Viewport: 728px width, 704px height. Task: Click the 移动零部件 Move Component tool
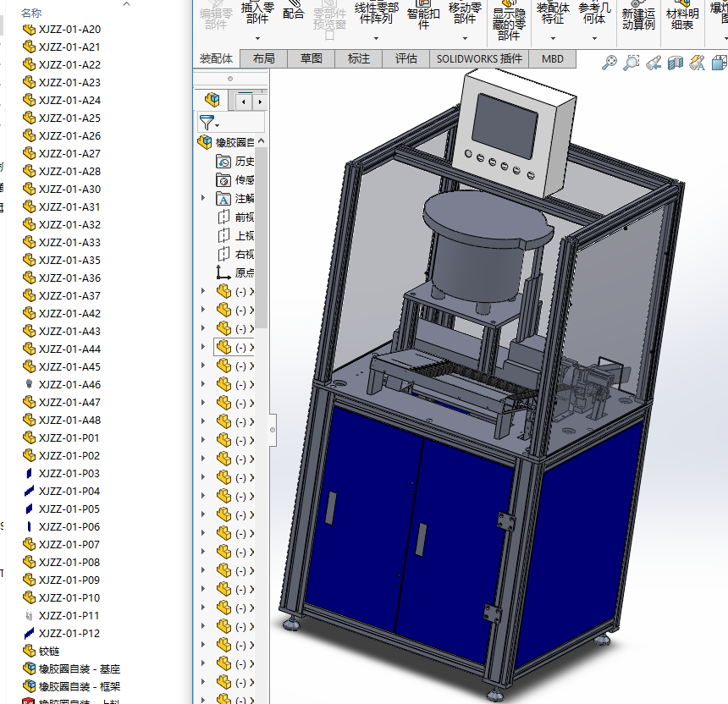[x=465, y=14]
